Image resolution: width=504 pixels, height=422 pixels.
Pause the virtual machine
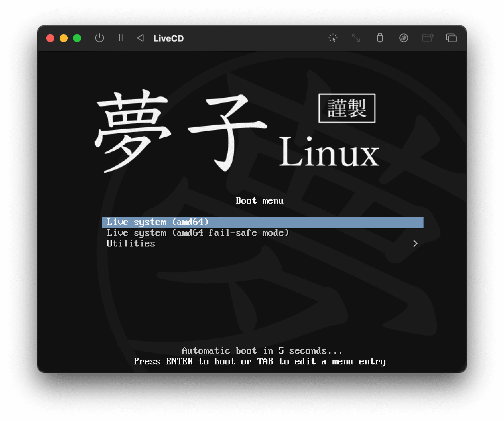coord(121,38)
